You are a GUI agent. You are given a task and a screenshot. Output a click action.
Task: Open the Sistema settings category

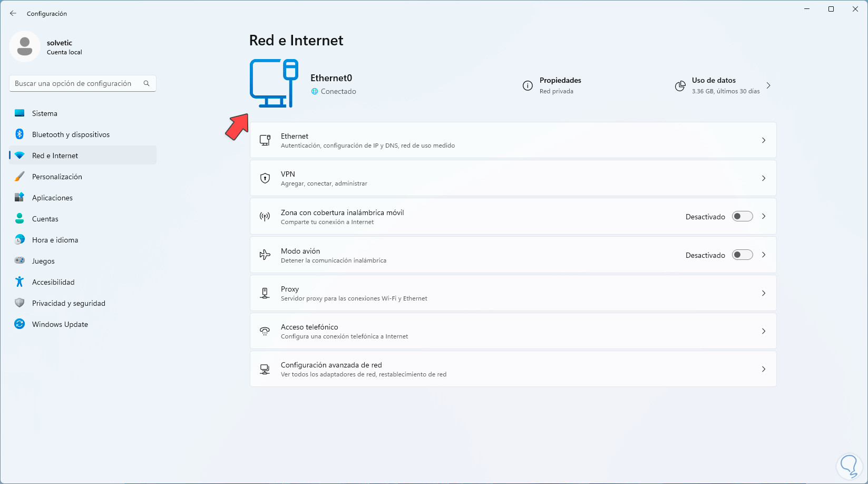(x=45, y=113)
